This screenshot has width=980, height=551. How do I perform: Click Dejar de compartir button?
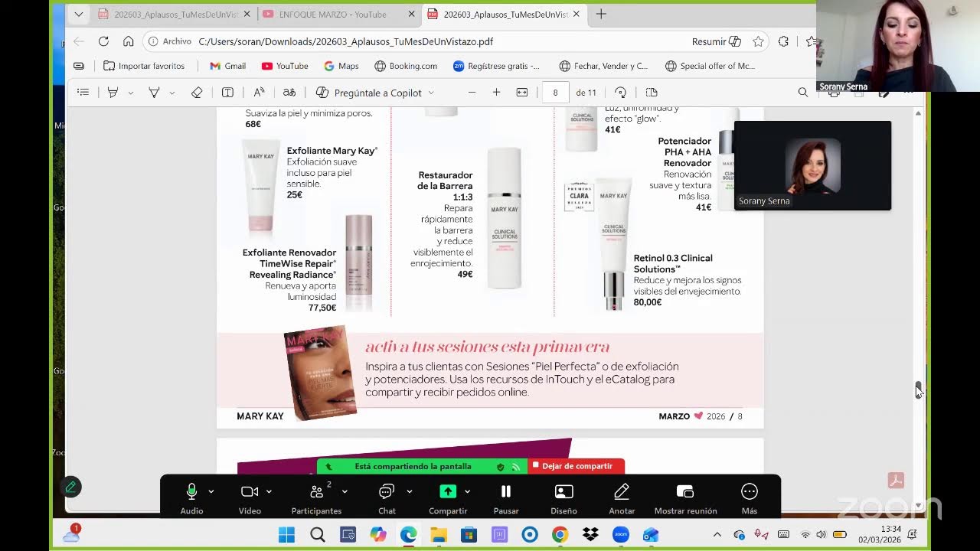point(577,466)
